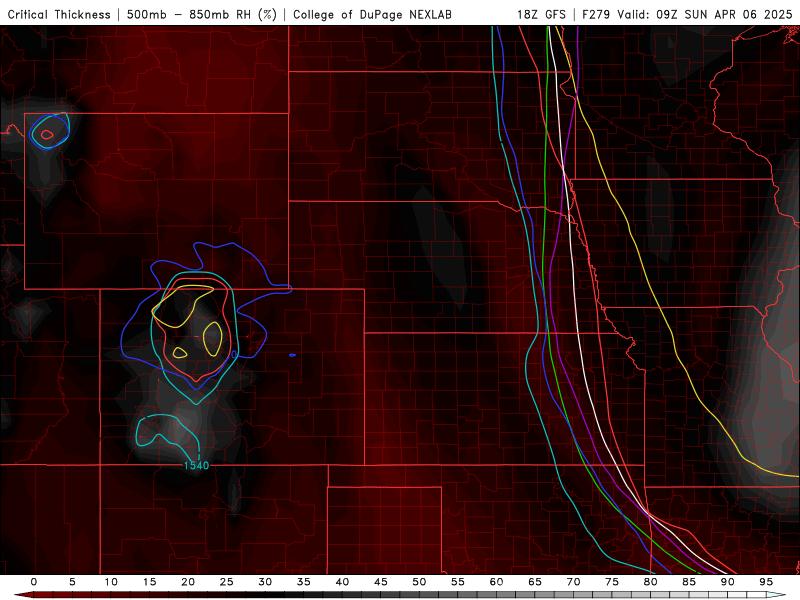Click the '5' value on the RH color scale
800x600 pixels.
tap(72, 582)
